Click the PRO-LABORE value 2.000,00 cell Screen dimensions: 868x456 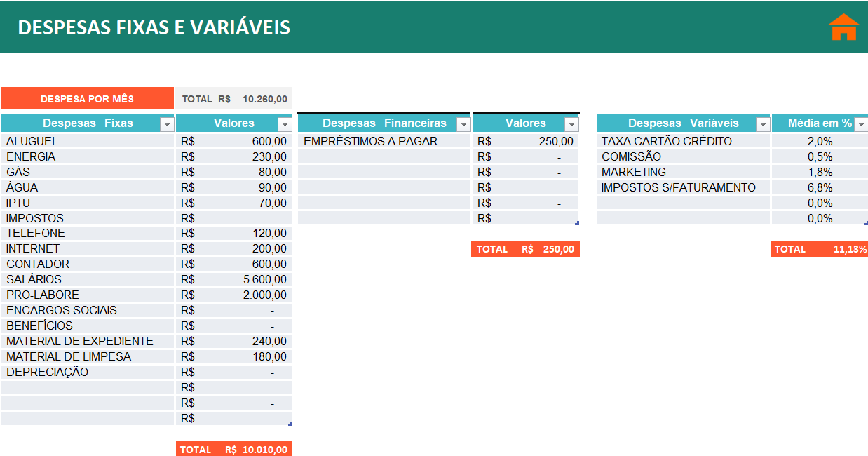233,295
